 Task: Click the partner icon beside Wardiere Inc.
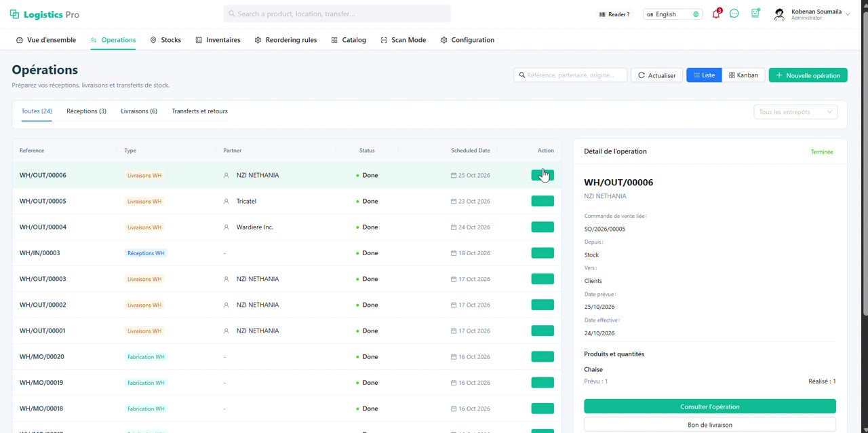tap(226, 227)
